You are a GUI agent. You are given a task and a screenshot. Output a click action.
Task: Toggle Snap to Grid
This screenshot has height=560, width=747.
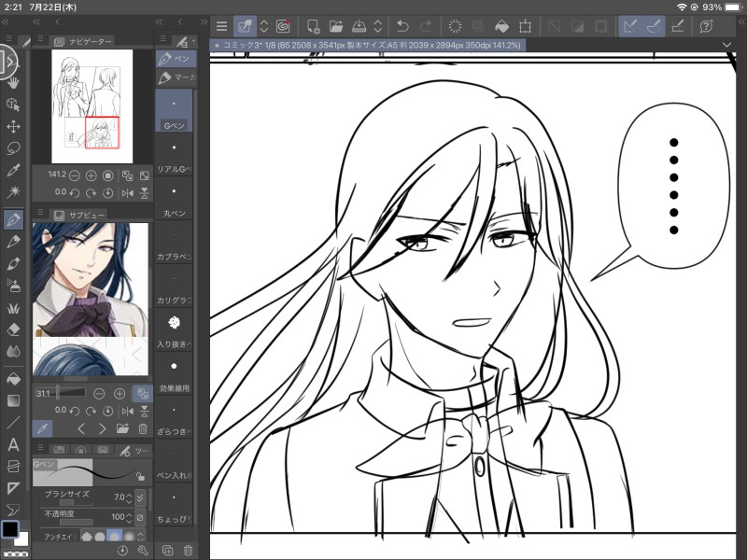(677, 26)
